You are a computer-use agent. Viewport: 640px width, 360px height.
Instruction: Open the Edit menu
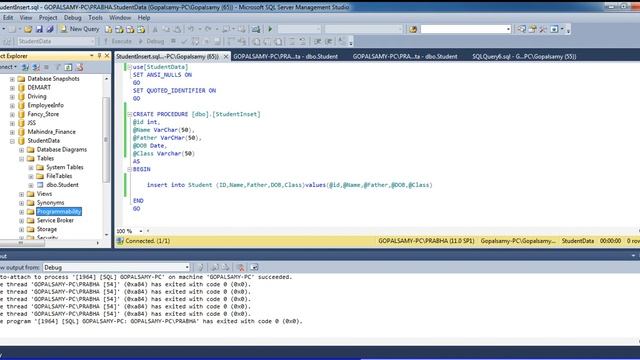(8, 18)
